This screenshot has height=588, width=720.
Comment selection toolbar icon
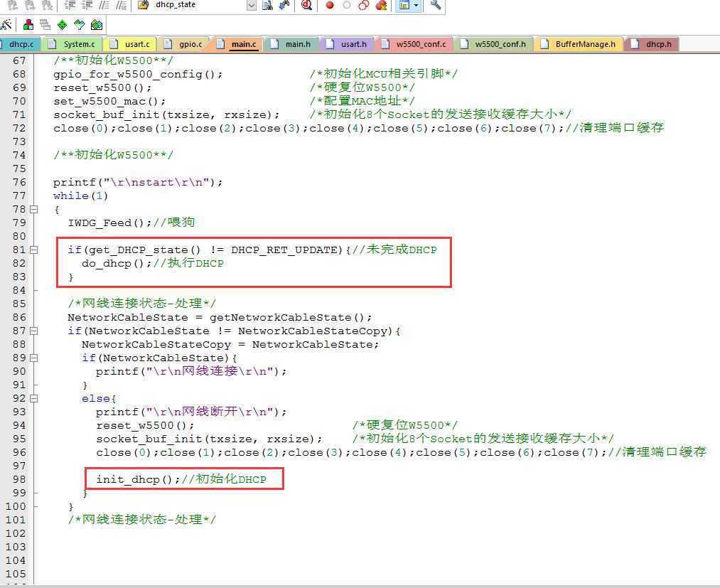104,5
